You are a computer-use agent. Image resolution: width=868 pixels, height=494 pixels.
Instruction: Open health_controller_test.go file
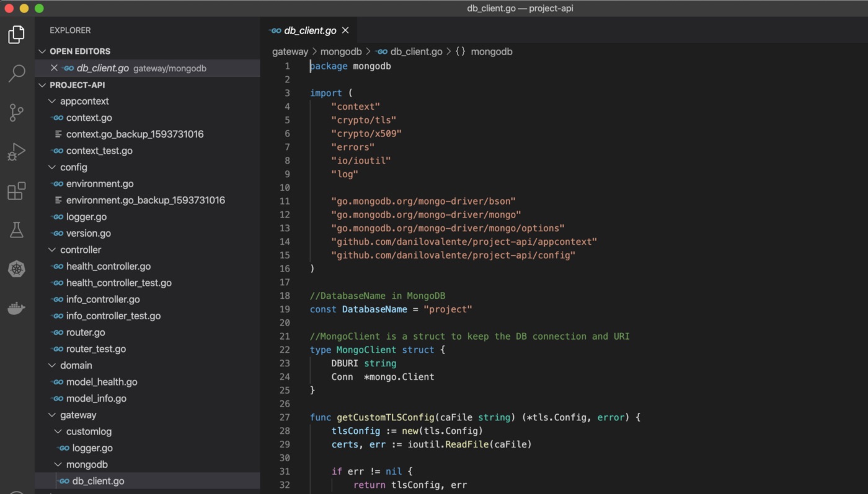click(x=118, y=283)
